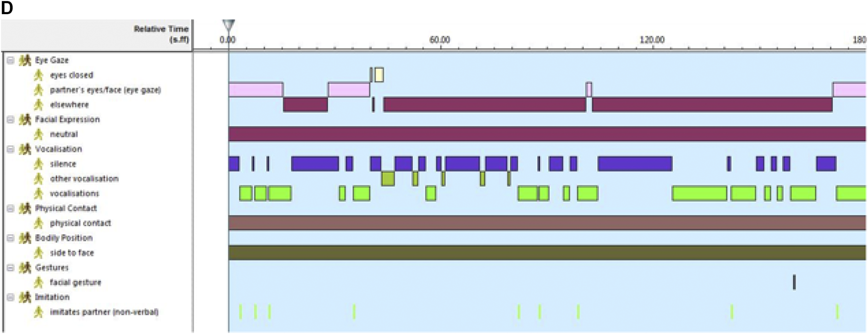
Task: Click the Vocalisation group icon
Action: [25, 149]
